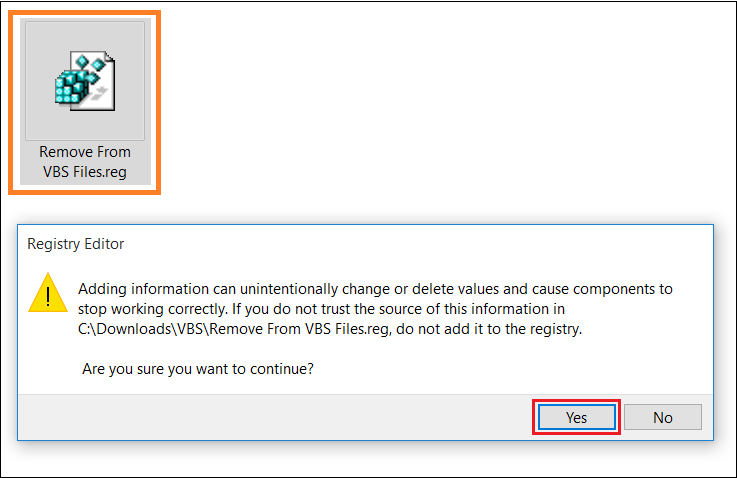
Task: Click the 'Are you sure you want to continue?' text
Action: pos(198,369)
